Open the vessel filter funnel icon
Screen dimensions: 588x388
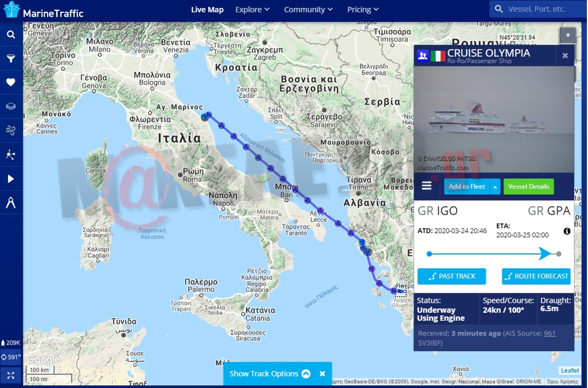pos(11,58)
